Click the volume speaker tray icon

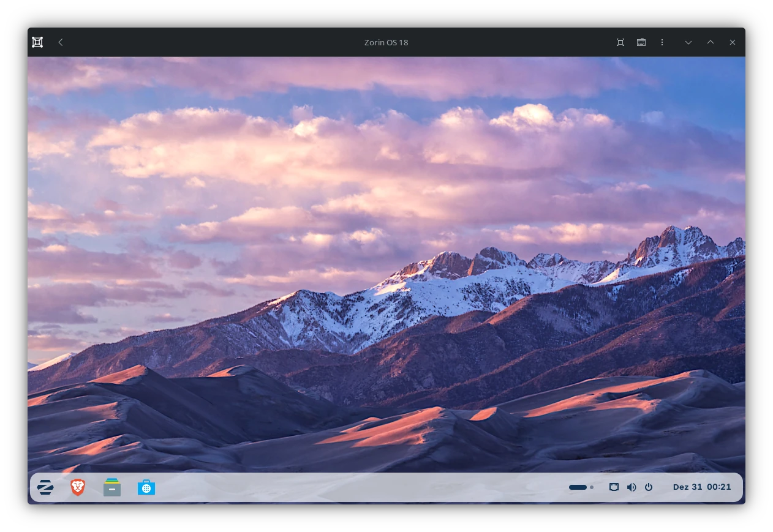632,487
